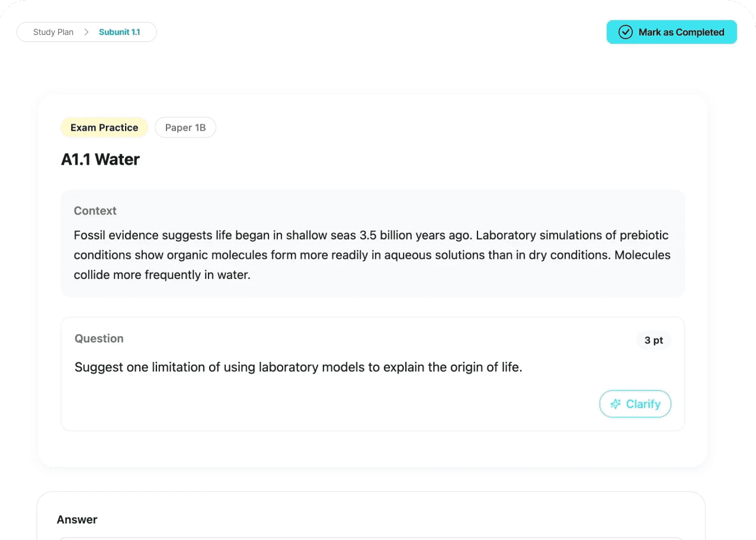Click the checkmark circle icon in Mark as Completed
Image resolution: width=756 pixels, height=540 pixels.
click(626, 32)
